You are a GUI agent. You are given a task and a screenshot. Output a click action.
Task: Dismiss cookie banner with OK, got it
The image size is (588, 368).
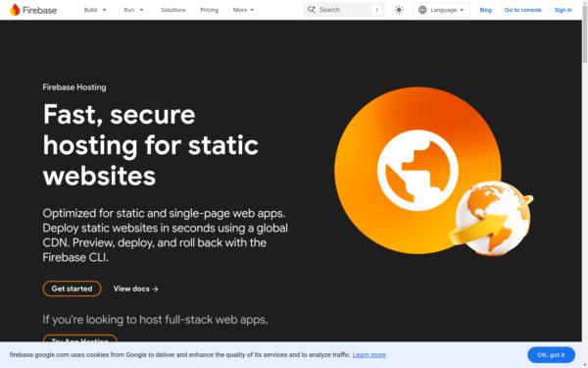551,355
